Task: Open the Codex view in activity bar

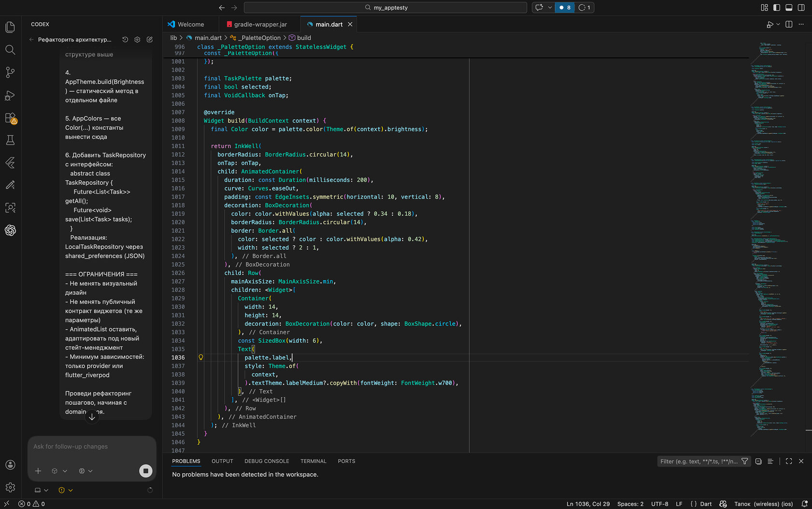Action: [x=10, y=230]
